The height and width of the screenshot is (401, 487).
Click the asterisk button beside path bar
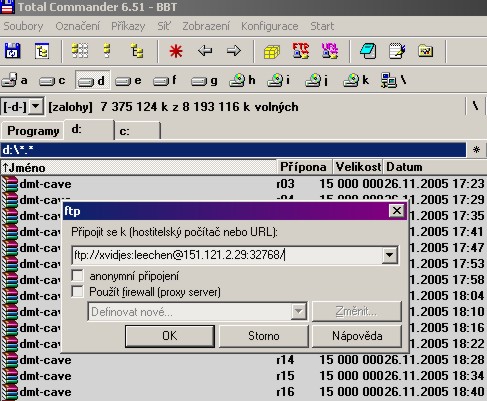point(476,150)
